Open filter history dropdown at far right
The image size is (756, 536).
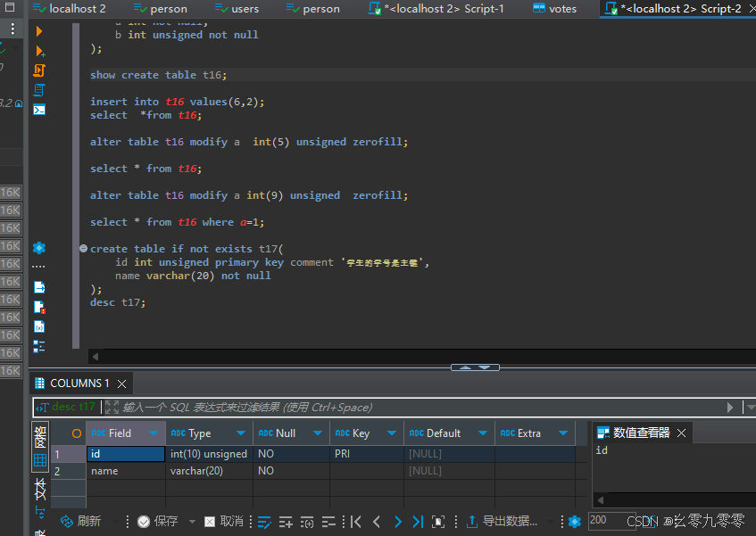pos(751,408)
